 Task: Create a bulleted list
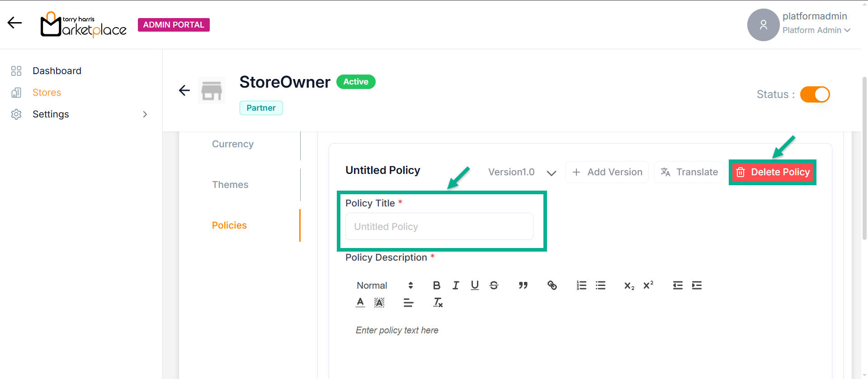pyautogui.click(x=600, y=285)
